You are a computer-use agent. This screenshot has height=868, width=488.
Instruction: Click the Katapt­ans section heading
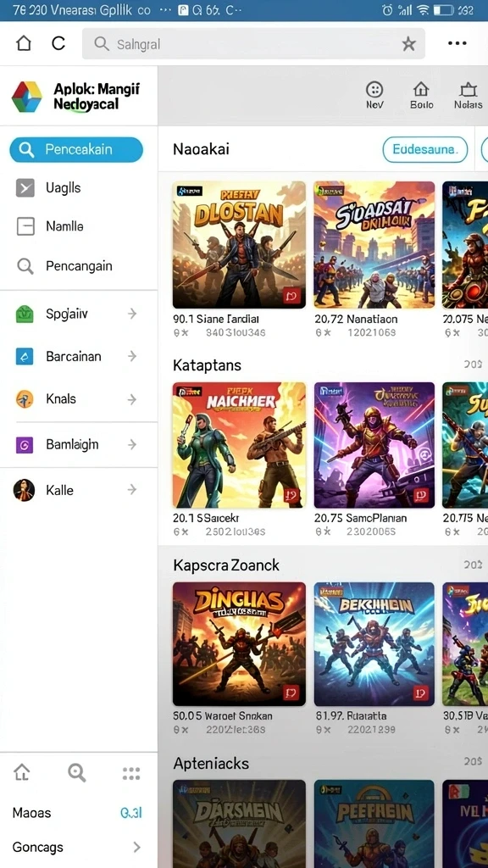point(207,365)
